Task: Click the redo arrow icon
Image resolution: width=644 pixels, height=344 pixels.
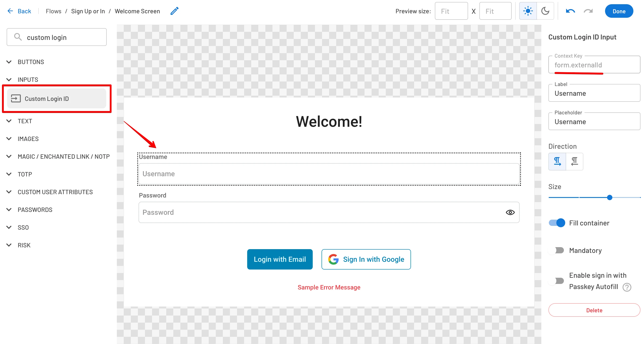Action: point(588,11)
